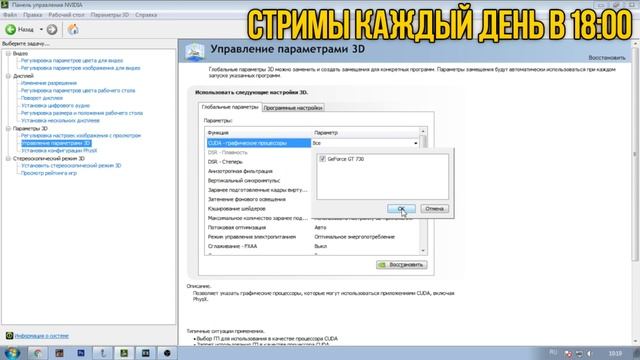This screenshot has width=640, height=360.
Task: Select the Анизотропная фильтрация row
Action: tap(259, 171)
